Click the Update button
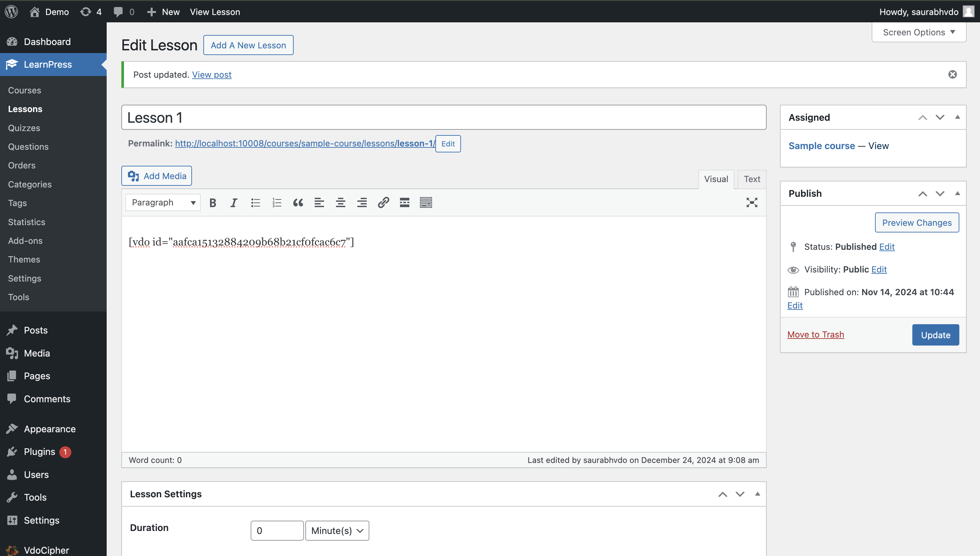 (935, 335)
